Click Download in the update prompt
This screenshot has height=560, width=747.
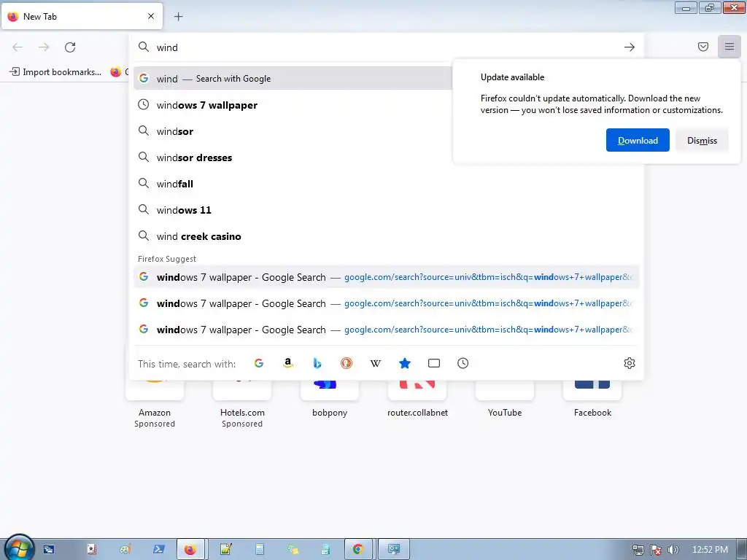638,140
